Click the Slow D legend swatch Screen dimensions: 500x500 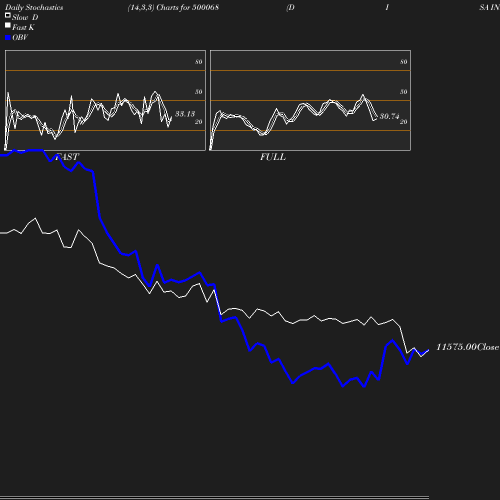[8, 15]
